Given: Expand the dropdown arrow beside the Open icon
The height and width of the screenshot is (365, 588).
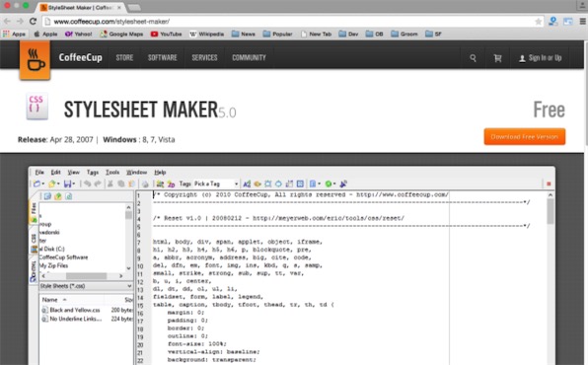Looking at the screenshot, I should point(58,183).
